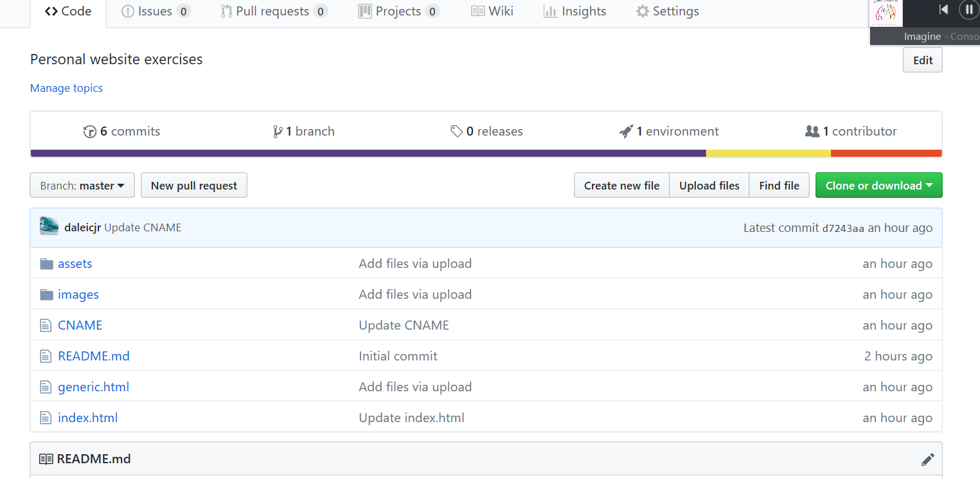
Task: Open 'Update index.html' commit message
Action: [411, 418]
